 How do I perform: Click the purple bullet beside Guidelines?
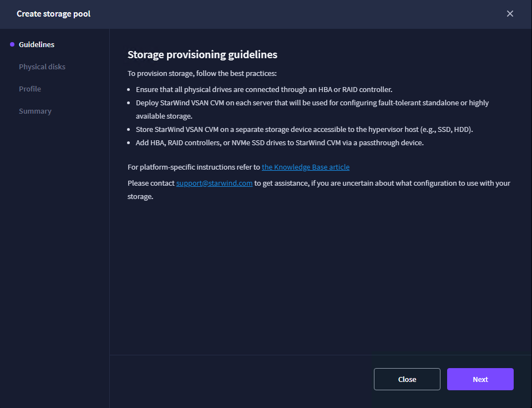tap(12, 44)
